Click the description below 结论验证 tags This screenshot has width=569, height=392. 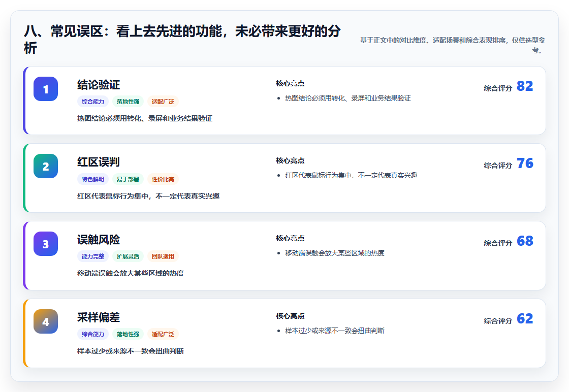coord(145,119)
